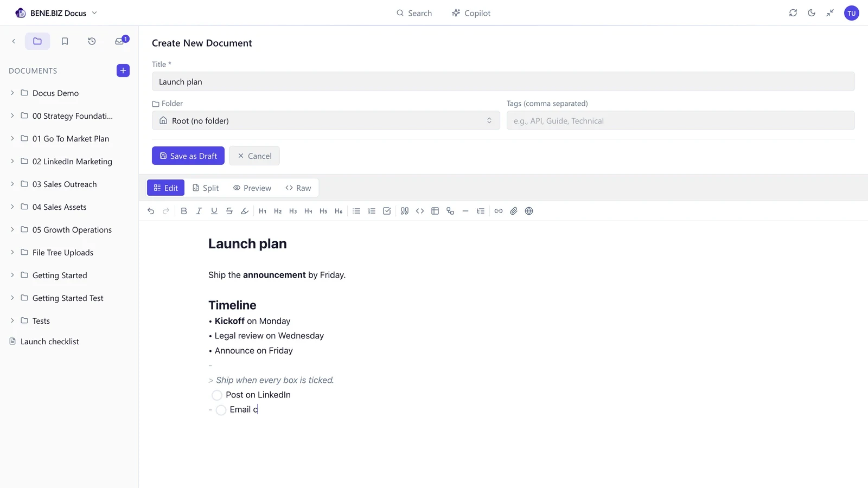868x488 pixels.
Task: Expand the 01 Go To Market Plan folder
Action: (x=12, y=138)
